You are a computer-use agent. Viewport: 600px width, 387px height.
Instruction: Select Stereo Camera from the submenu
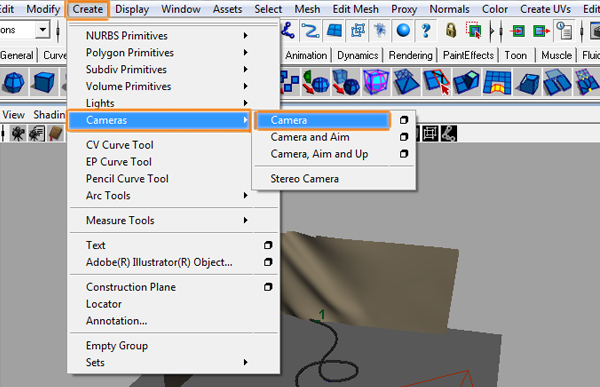click(x=304, y=179)
